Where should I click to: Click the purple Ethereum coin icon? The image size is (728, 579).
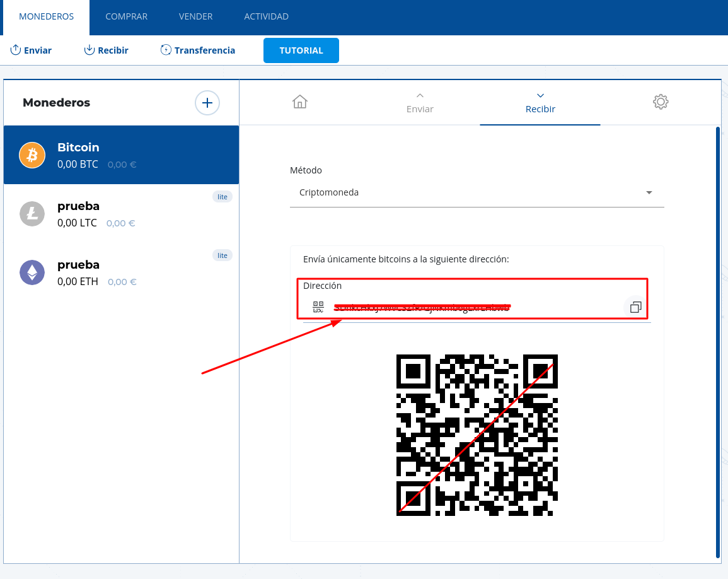32,272
